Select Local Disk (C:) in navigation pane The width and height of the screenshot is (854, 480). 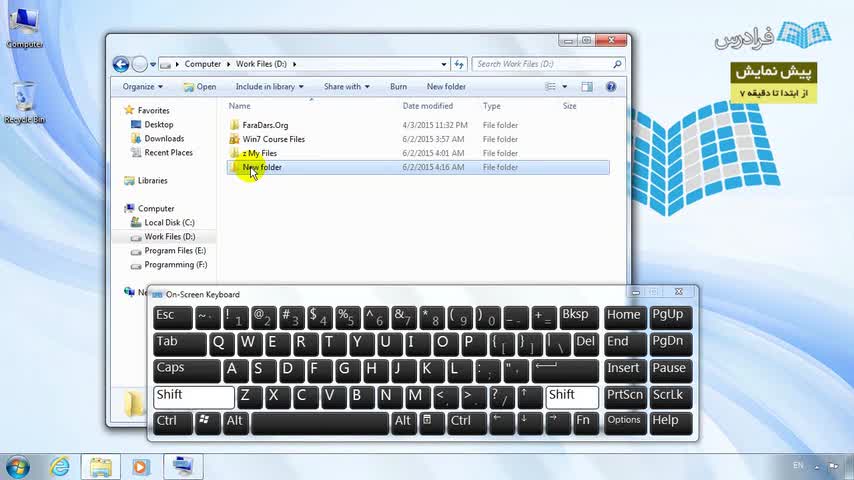click(x=169, y=223)
